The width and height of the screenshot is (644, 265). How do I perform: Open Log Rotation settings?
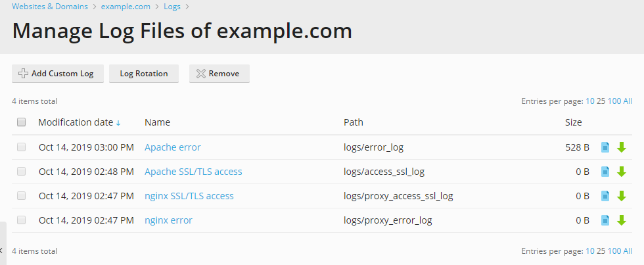tap(144, 74)
